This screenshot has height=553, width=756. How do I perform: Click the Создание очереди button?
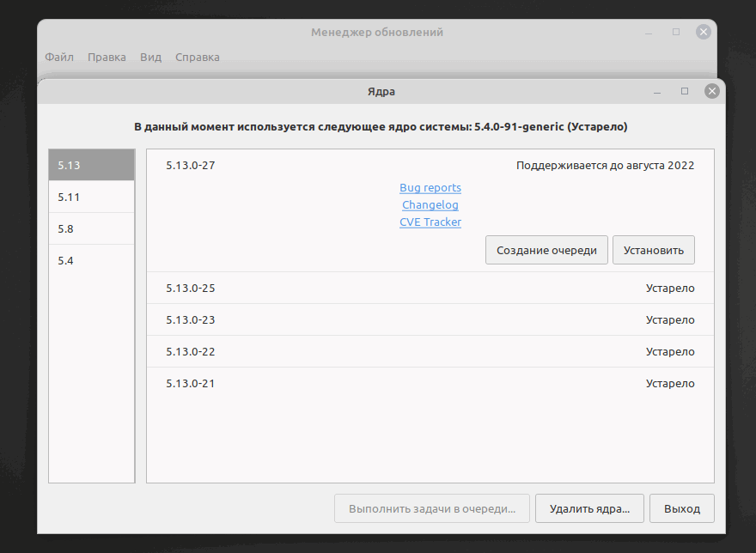pos(546,250)
